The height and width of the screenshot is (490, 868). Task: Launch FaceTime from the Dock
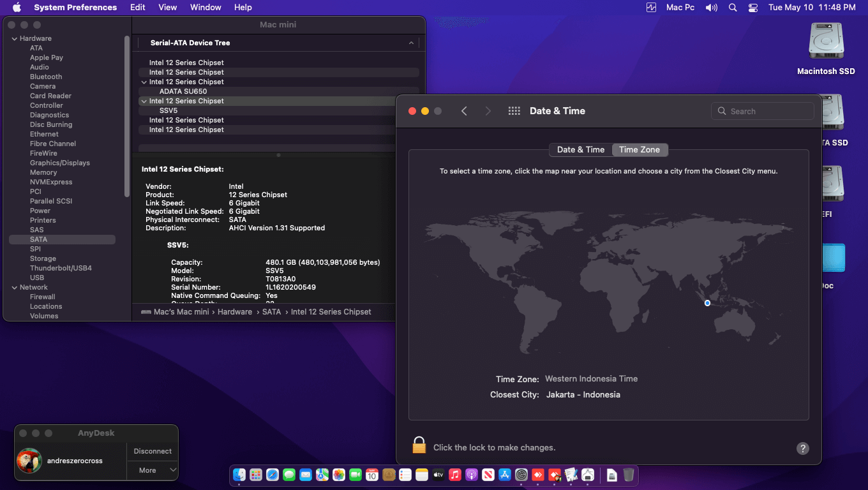tap(355, 475)
